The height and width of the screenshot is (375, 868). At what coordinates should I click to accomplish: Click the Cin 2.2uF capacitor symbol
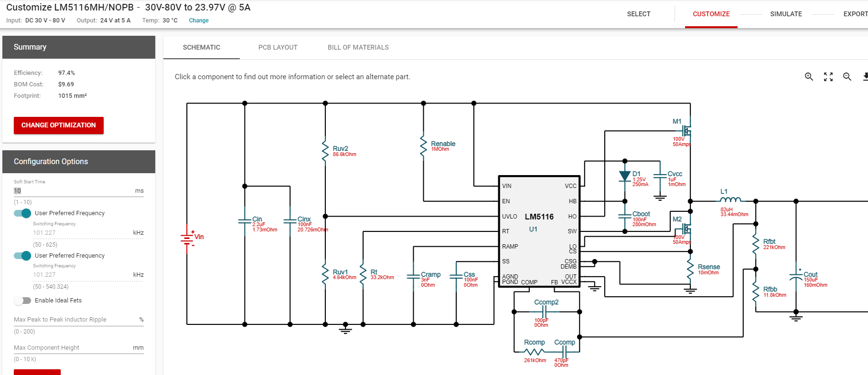(x=245, y=221)
